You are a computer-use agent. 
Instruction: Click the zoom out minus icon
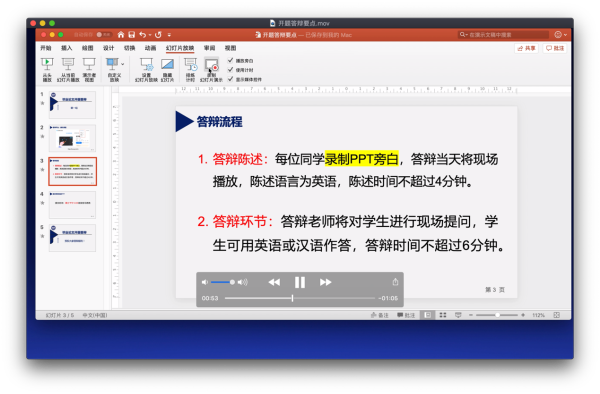471,315
